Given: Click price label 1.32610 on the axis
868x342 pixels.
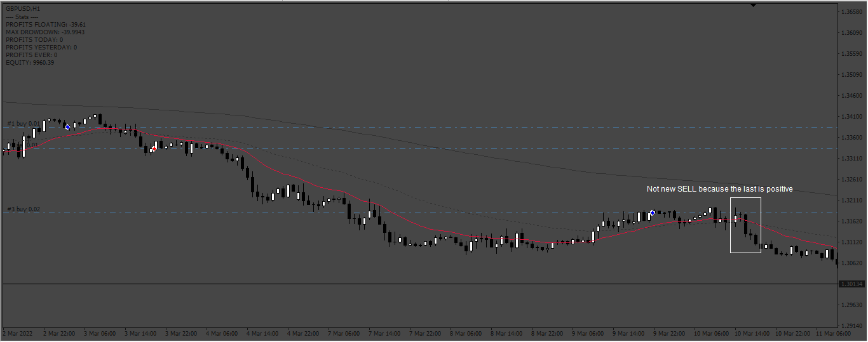Looking at the screenshot, I should pos(851,180).
